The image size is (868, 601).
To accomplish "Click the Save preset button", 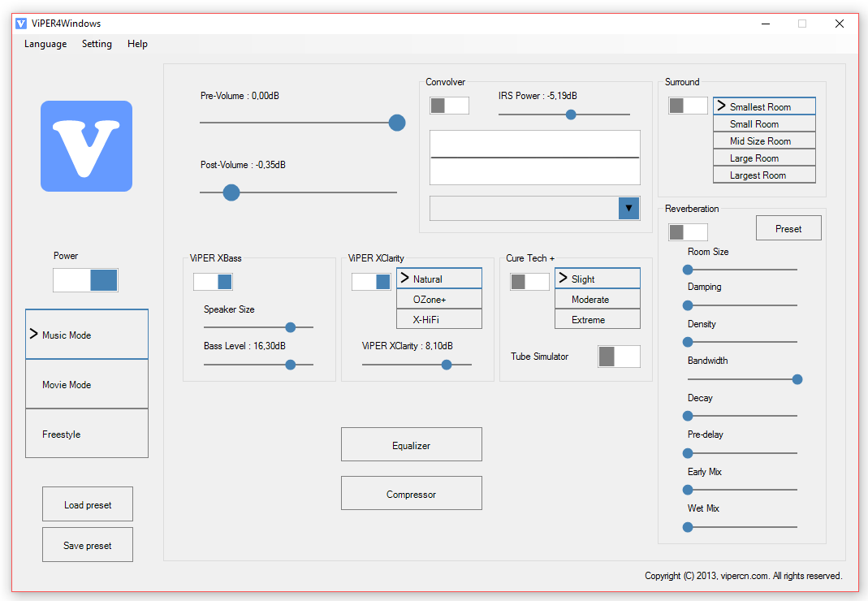I will click(88, 544).
